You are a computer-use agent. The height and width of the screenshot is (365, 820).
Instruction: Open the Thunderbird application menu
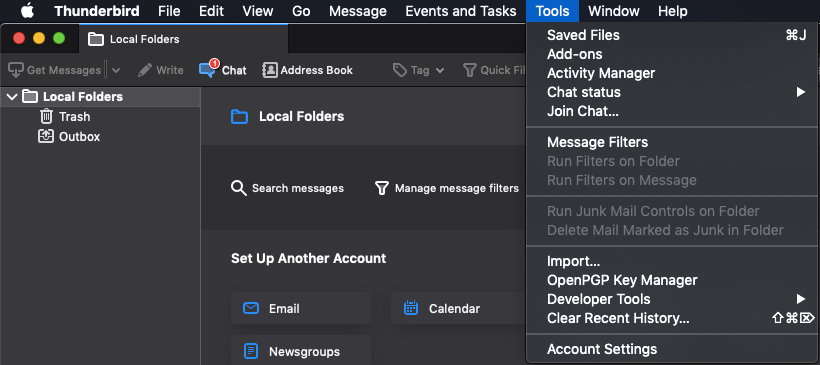click(x=97, y=11)
